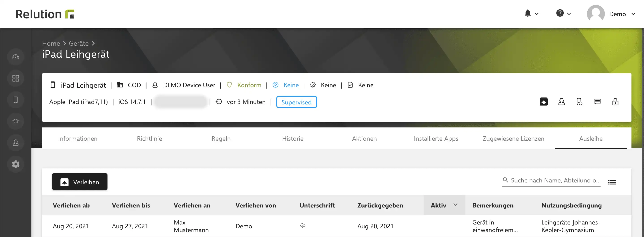Click the Unterschrift column header
The width and height of the screenshot is (644, 237).
317,205
